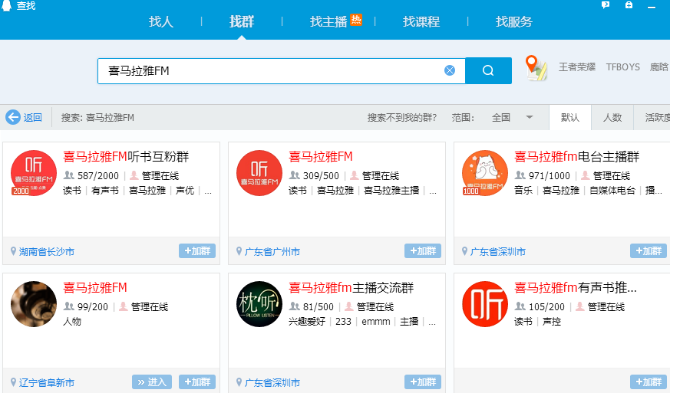The image size is (682, 395).
Task: Join the 喜马拉雅fm主播交流群 via +加群
Action: [x=423, y=382]
